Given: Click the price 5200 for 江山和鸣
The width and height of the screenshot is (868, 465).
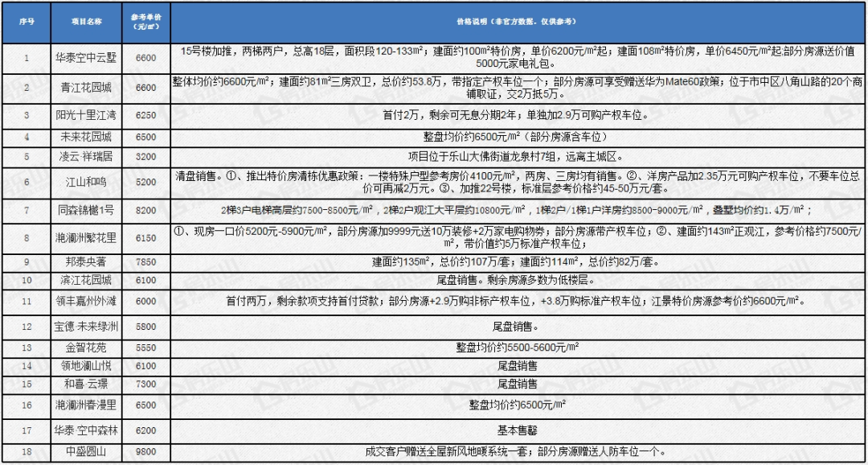Looking at the screenshot, I should click(147, 181).
